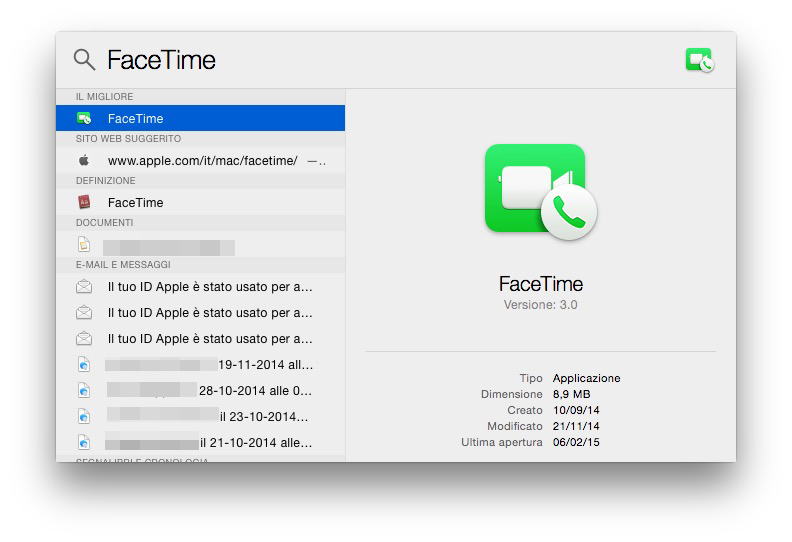Viewport: 792px width, 542px height.
Task: Click the modified date 21/11/14
Action: click(x=576, y=426)
